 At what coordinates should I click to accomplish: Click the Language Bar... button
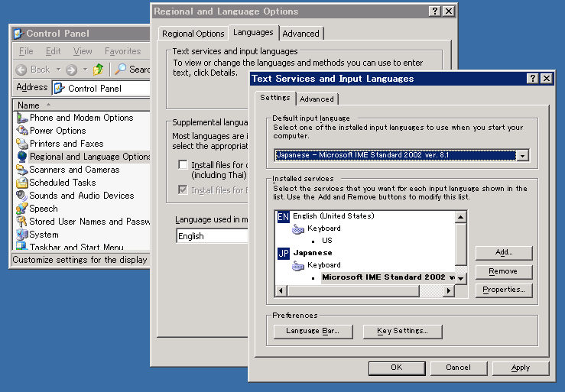pyautogui.click(x=312, y=331)
